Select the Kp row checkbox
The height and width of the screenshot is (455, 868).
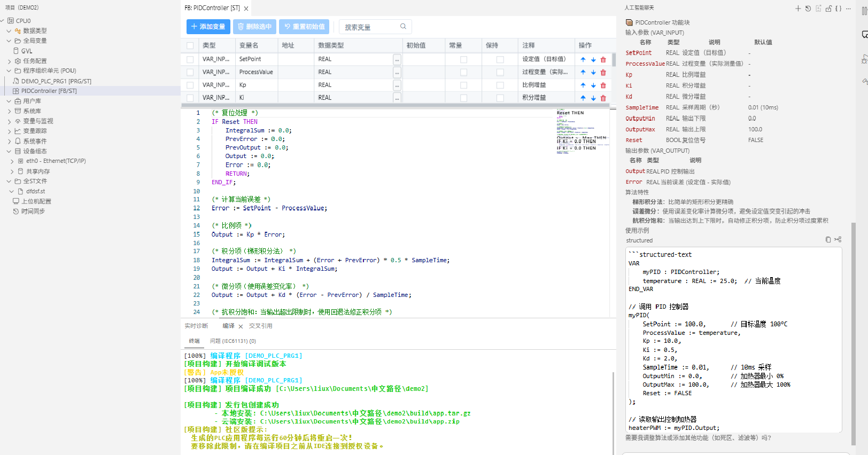[x=190, y=85]
